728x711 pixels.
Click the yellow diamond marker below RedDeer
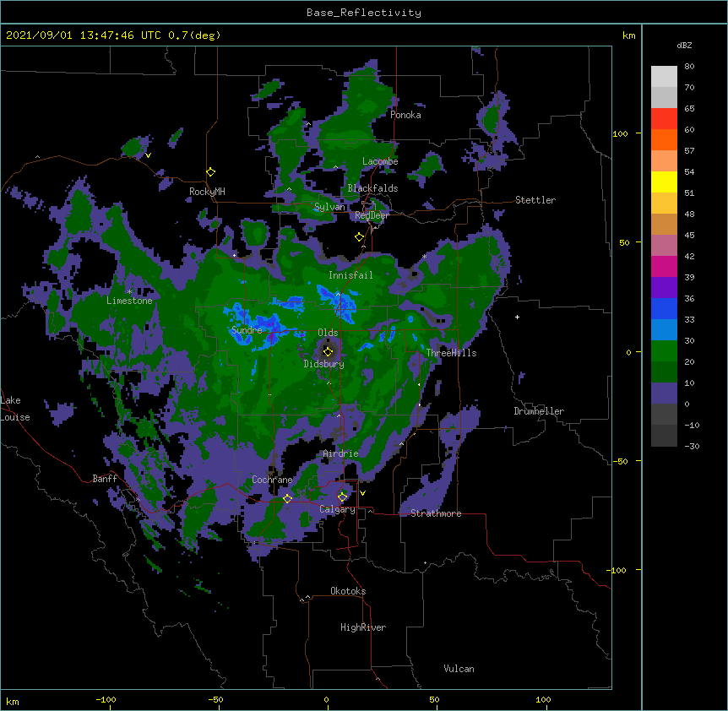[359, 237]
